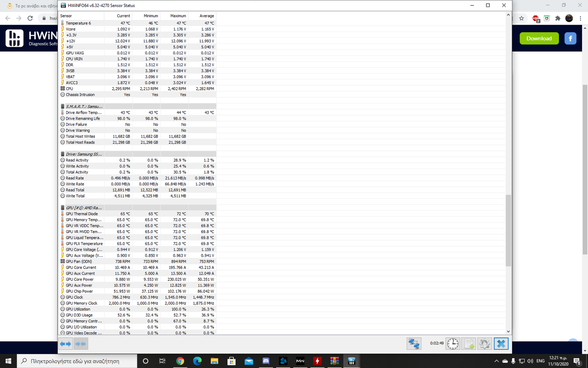The width and height of the screenshot is (588, 368).
Task: Open File Explorer from the taskbar
Action: click(x=214, y=361)
